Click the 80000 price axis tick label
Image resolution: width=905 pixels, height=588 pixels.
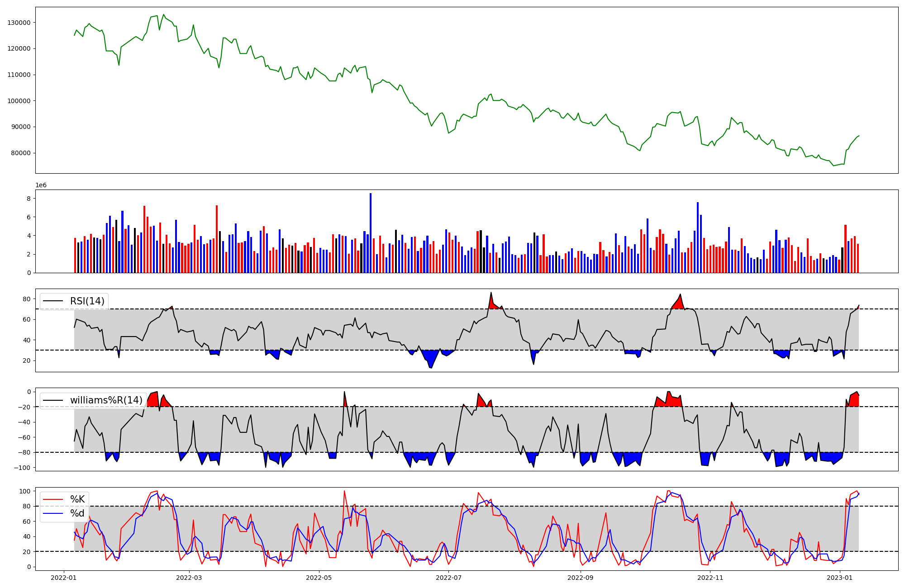pyautogui.click(x=21, y=153)
